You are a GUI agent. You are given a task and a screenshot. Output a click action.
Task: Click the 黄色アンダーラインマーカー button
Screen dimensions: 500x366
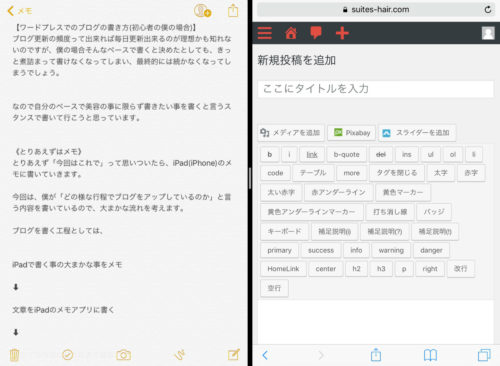[311, 212]
